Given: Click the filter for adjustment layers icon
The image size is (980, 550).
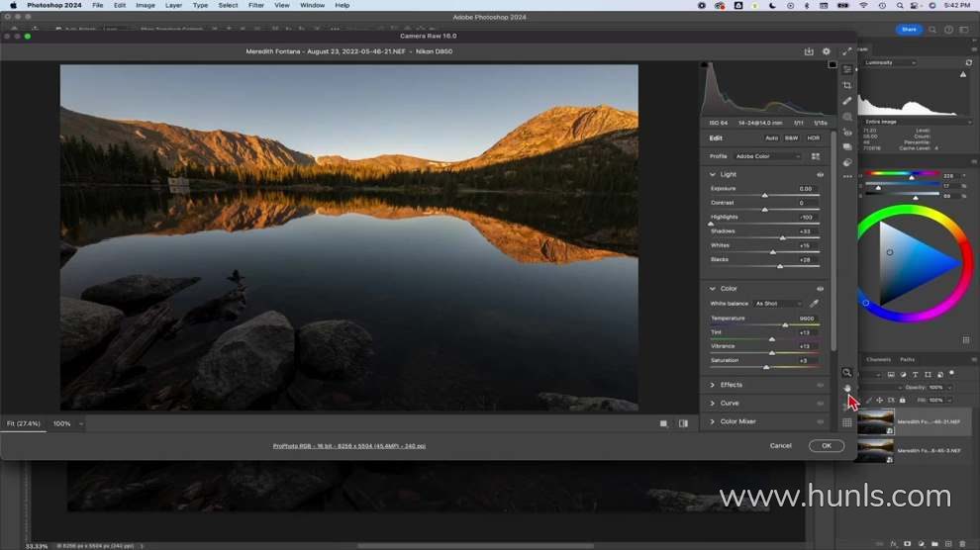Looking at the screenshot, I should (903, 375).
